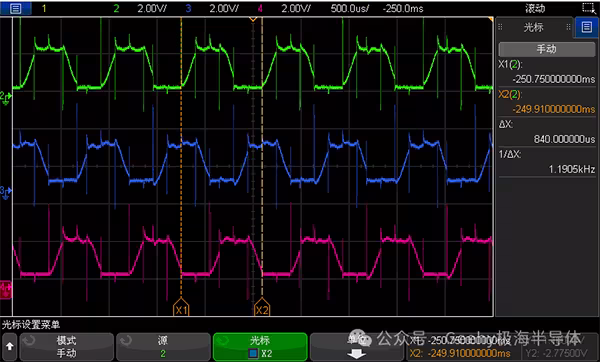
Task: Click the 光标设置菜单 title text
Action: click(31, 325)
